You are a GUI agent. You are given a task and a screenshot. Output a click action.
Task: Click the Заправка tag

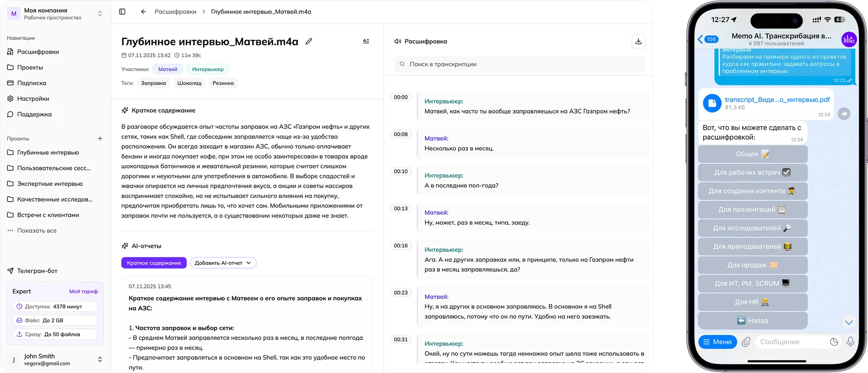coord(153,83)
